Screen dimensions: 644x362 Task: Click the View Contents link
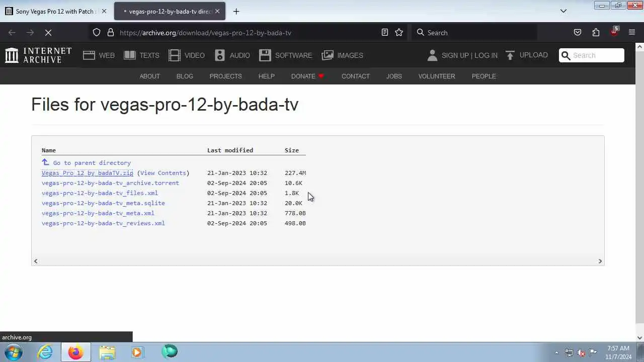pos(163,173)
